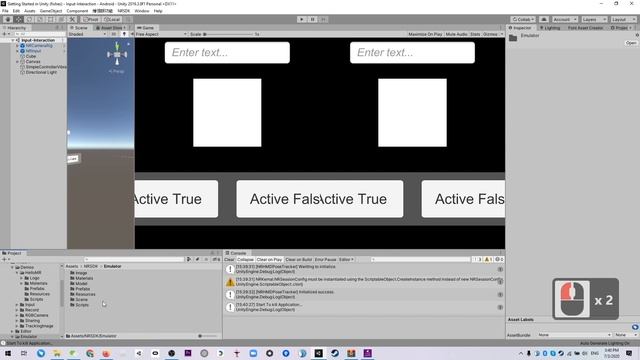
Task: Open the Window menu
Action: (142, 11)
